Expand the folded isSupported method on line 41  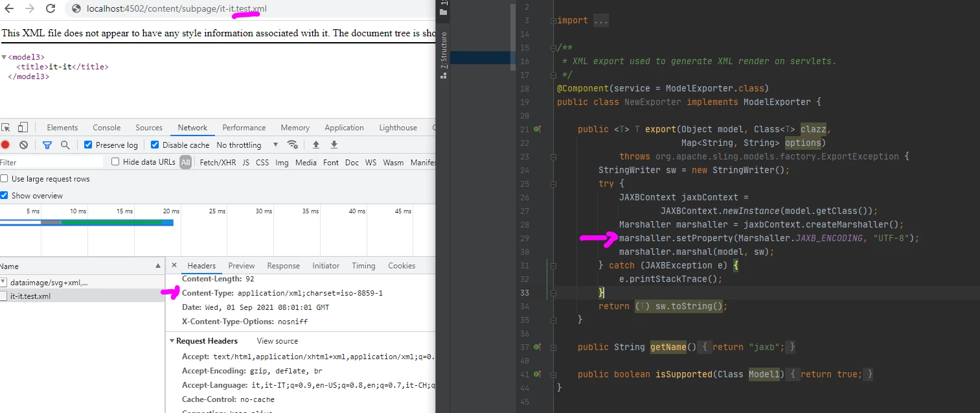[x=553, y=375]
